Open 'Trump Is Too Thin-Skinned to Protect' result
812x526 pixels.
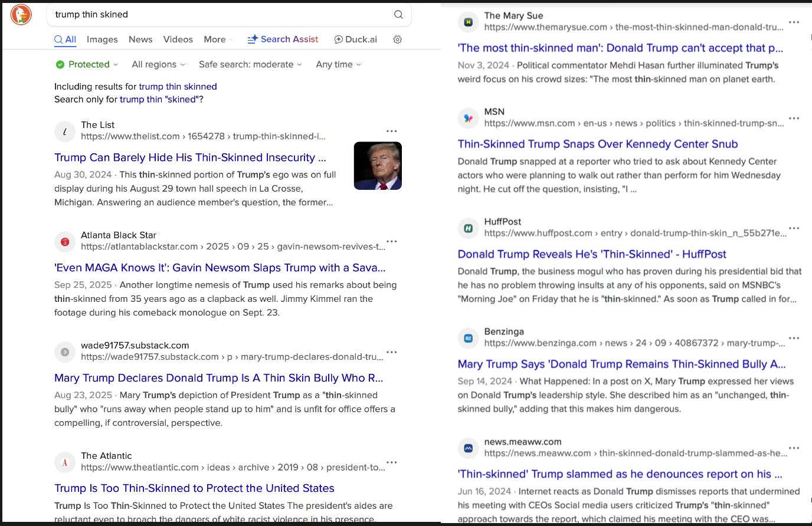[x=194, y=488]
